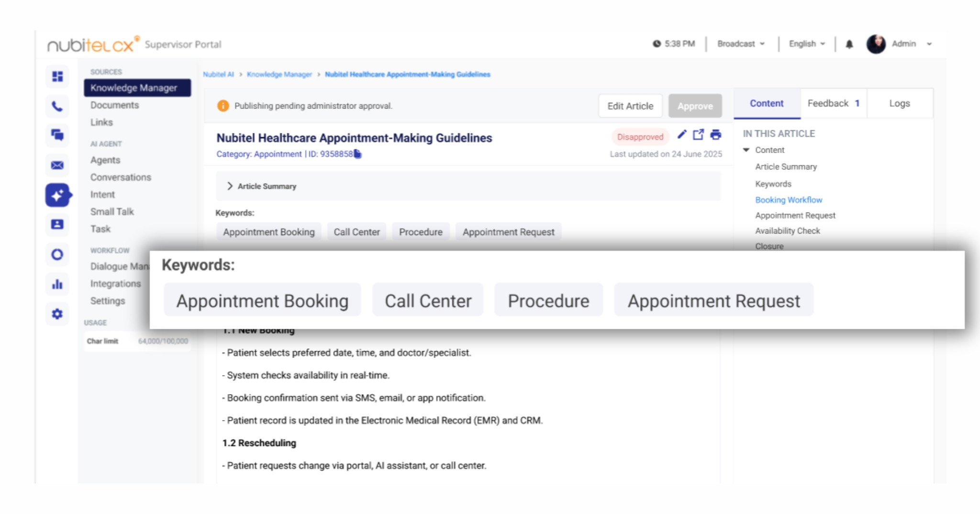The height and width of the screenshot is (514, 980).
Task: Select the AI sparkle icon in sidebar
Action: [57, 194]
